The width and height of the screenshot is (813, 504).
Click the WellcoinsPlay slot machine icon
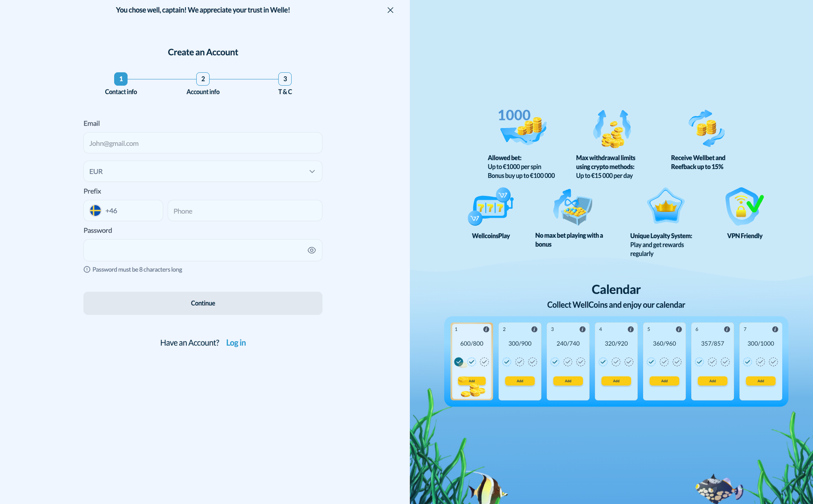490,207
